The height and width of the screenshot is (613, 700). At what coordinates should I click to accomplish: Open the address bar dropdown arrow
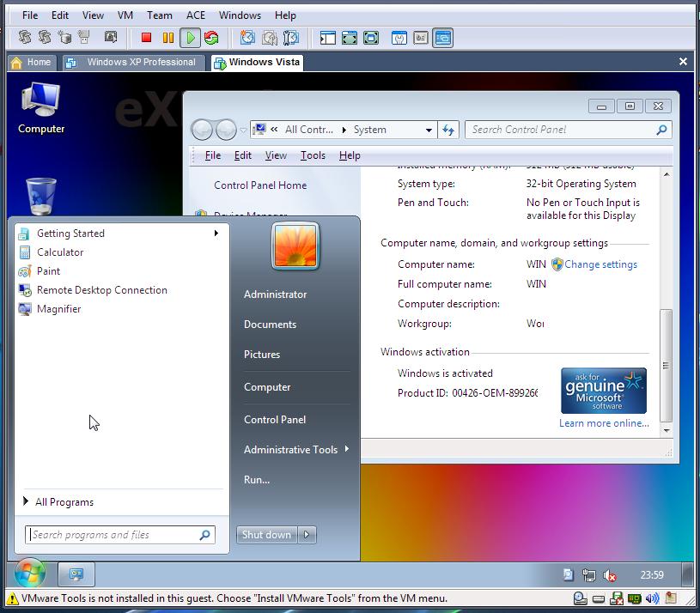[429, 130]
